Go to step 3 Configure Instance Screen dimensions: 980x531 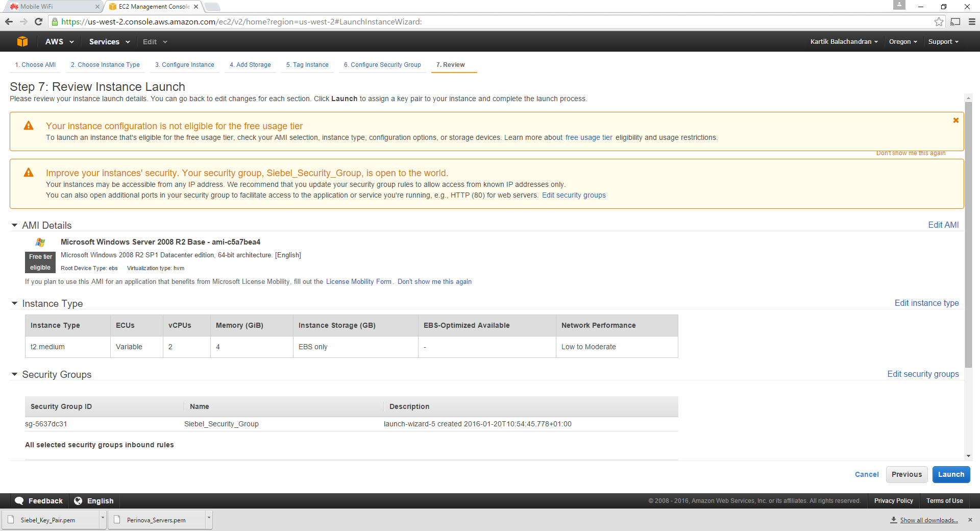[x=185, y=65]
